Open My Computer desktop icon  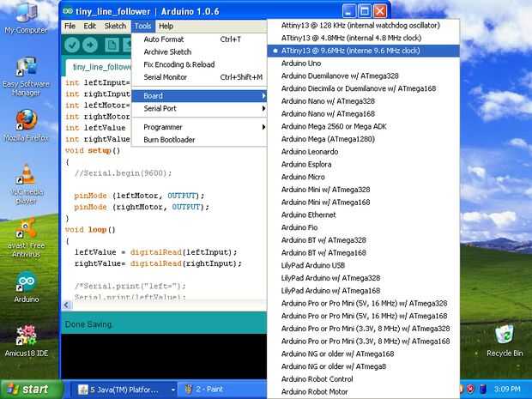click(26, 19)
